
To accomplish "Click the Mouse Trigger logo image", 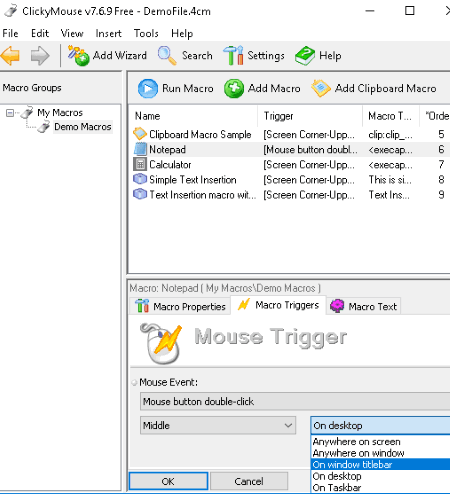I will [x=161, y=343].
